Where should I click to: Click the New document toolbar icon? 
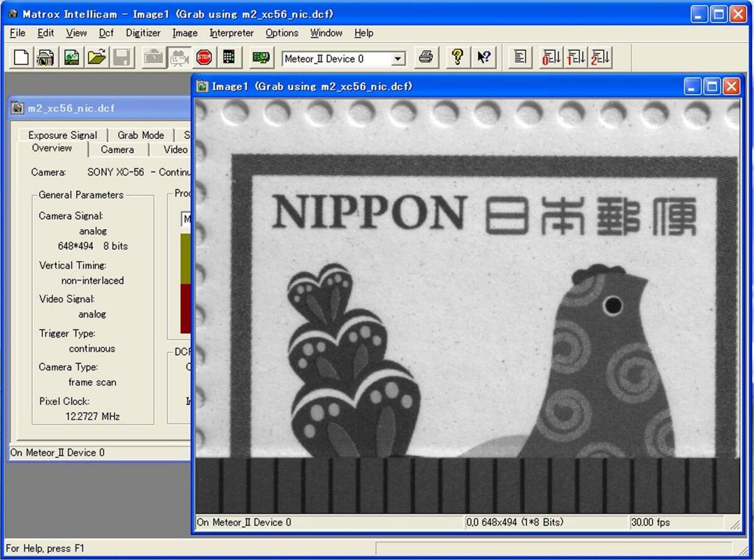(x=21, y=58)
